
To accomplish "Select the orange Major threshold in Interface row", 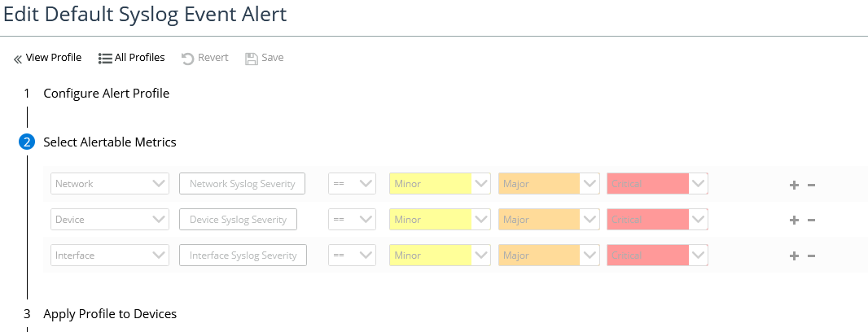I will (539, 256).
